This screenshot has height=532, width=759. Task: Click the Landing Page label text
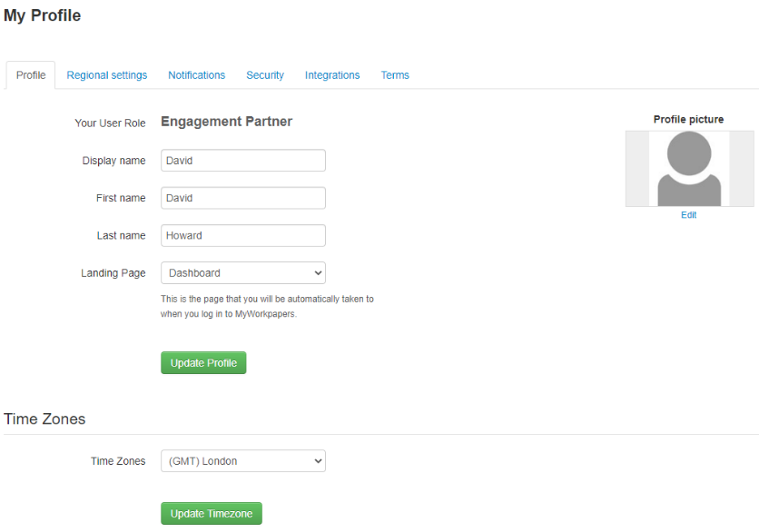tap(113, 272)
